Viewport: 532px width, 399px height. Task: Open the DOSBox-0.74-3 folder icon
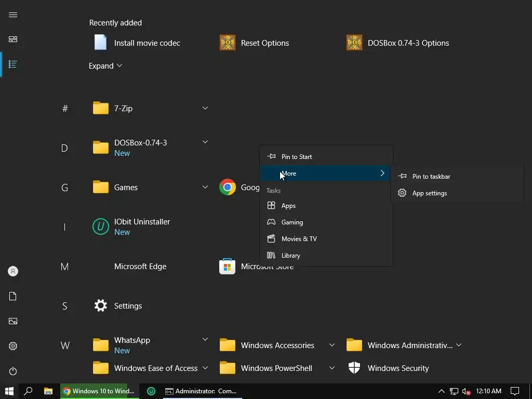click(x=101, y=148)
